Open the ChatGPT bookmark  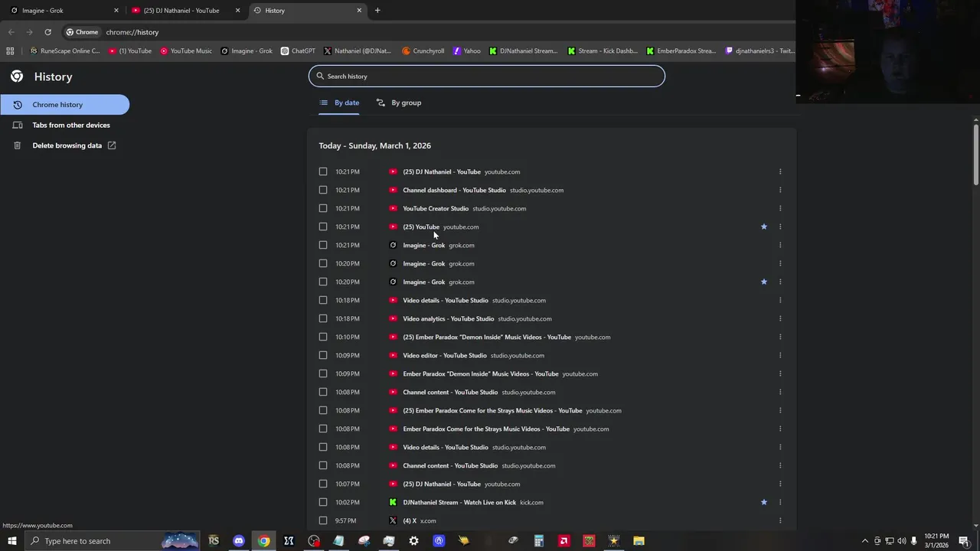[x=298, y=51]
